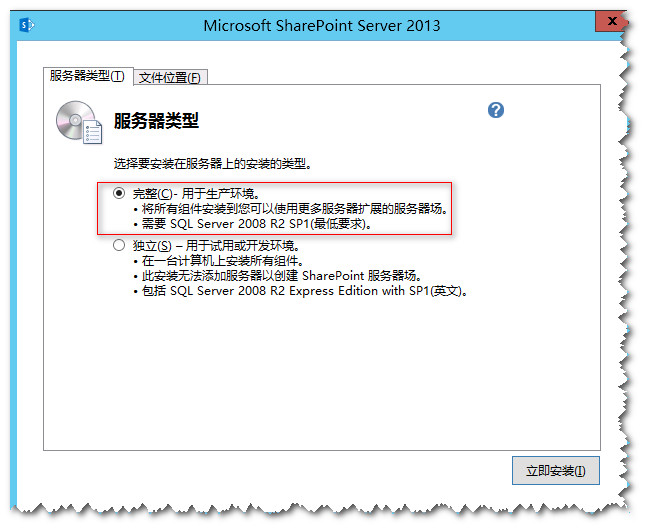Switch to the 服务器类型(T) tab
647x531 pixels.
[x=87, y=76]
